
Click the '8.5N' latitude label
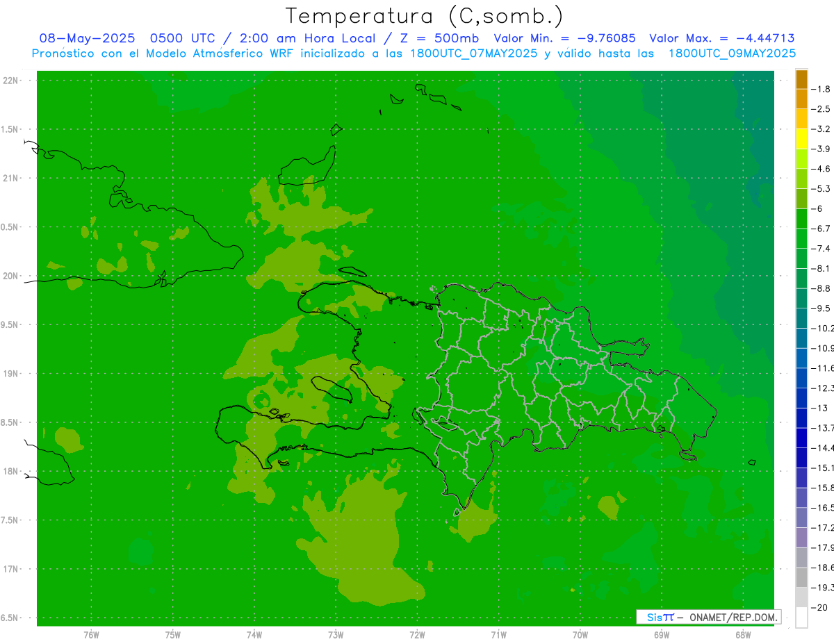click(10, 422)
